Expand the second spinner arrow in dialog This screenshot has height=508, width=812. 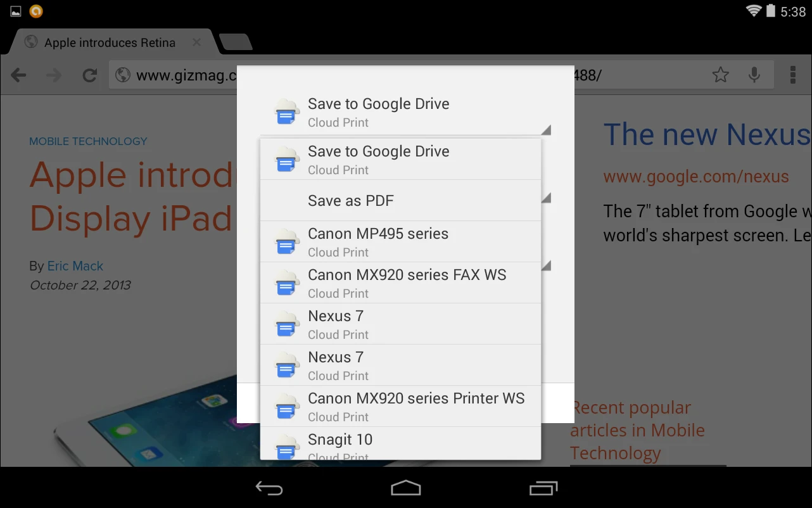point(546,198)
